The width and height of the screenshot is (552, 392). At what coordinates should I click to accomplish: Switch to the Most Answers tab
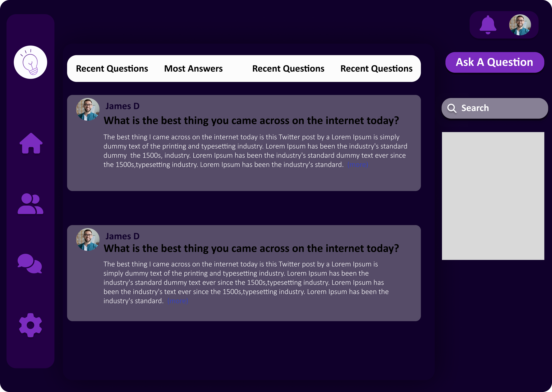click(x=193, y=69)
